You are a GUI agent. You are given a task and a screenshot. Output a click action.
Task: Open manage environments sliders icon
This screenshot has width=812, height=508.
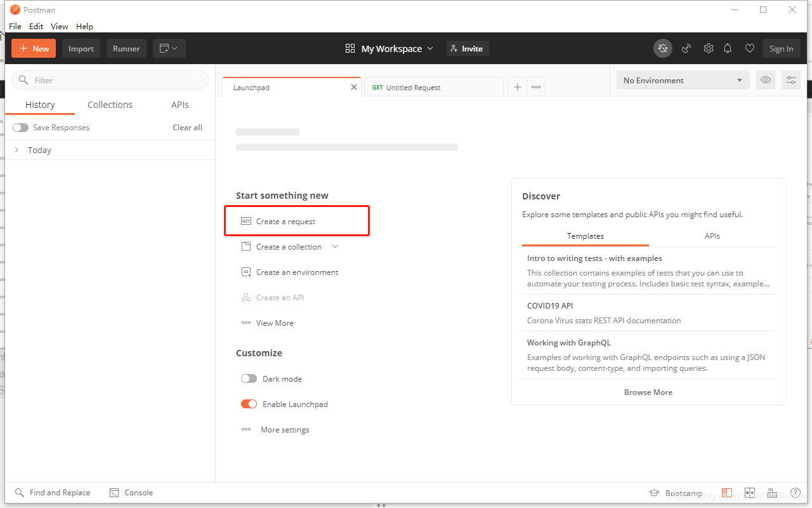tap(791, 80)
